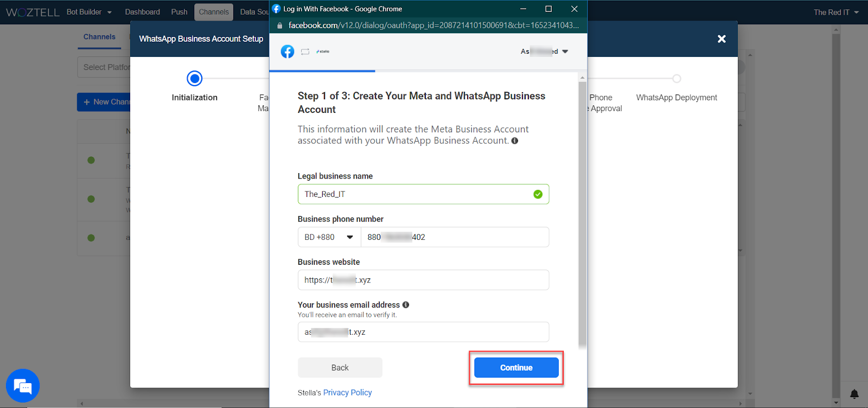The height and width of the screenshot is (408, 868).
Task: Click the info icon beside business email address label
Action: coord(406,305)
